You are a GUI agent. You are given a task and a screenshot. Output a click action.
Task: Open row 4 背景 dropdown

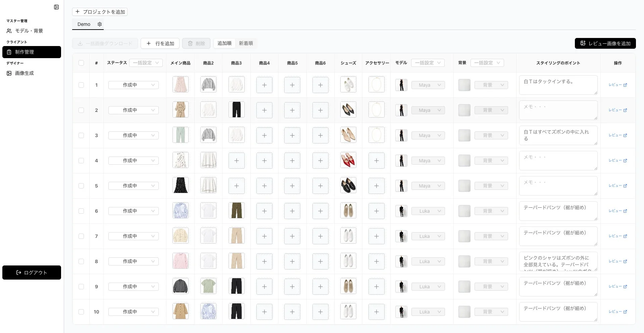click(491, 161)
